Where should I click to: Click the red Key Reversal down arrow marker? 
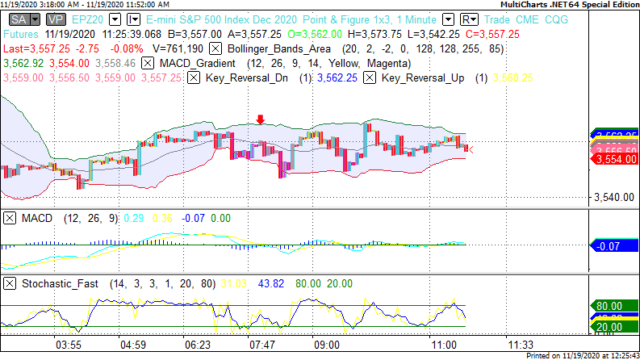pyautogui.click(x=260, y=119)
